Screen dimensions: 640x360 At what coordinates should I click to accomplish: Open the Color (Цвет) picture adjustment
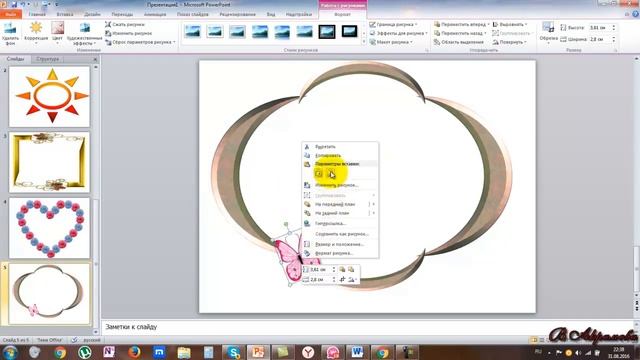click(x=57, y=33)
